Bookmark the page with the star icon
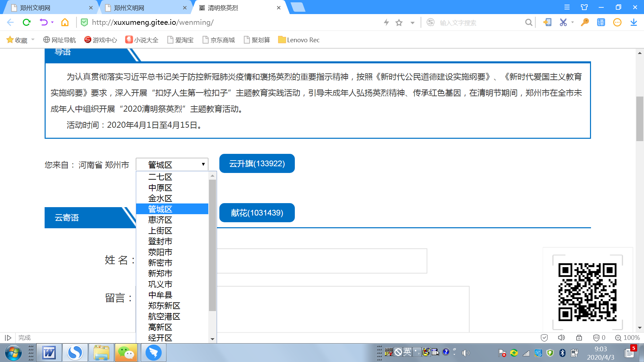Viewport: 644px width, 362px height. click(399, 22)
